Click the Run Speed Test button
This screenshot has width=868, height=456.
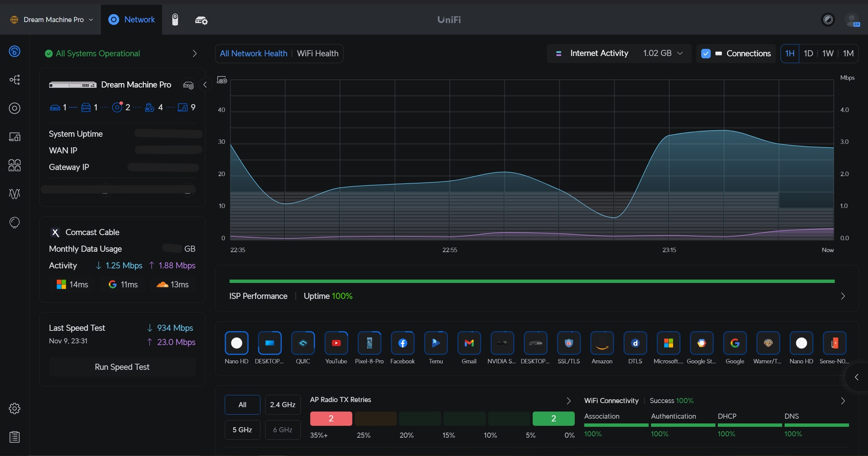click(x=122, y=367)
